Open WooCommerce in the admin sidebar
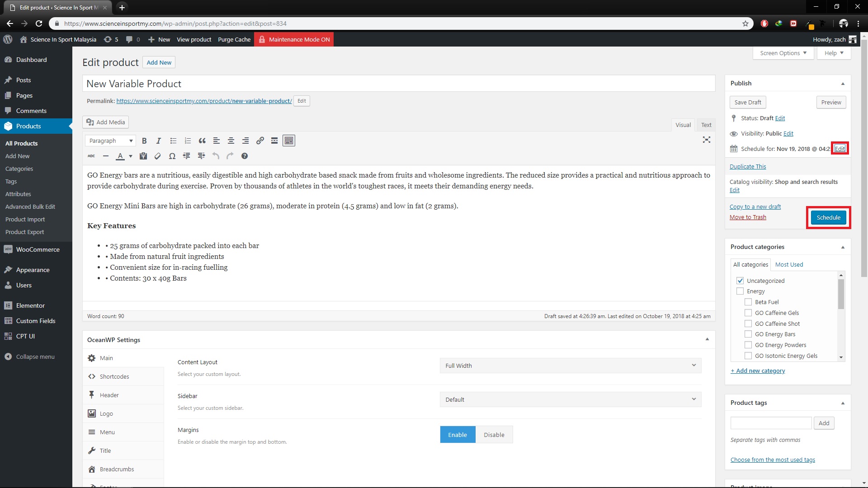Image resolution: width=868 pixels, height=488 pixels. click(36, 249)
